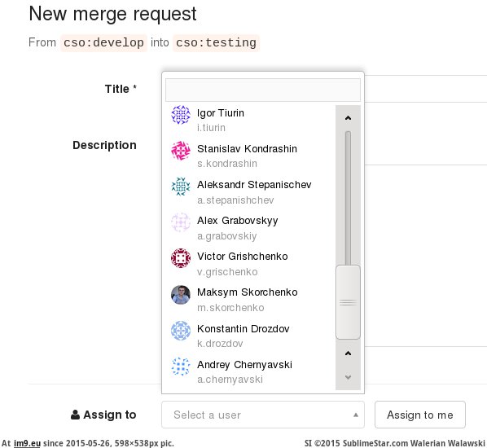Click the scrollbar up arrow at top
487x448 pixels.
pyautogui.click(x=348, y=118)
